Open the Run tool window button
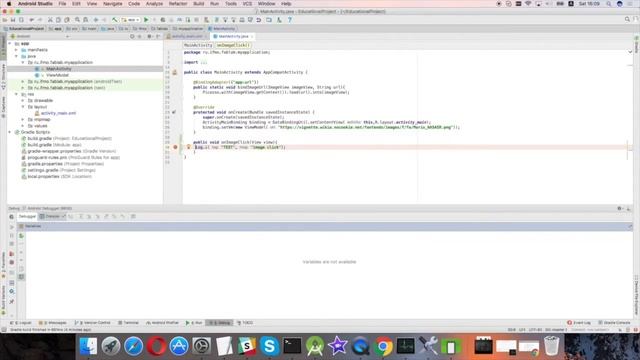640x360 pixels. tap(194, 323)
